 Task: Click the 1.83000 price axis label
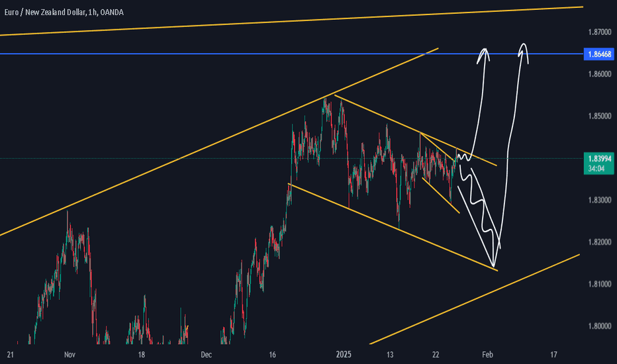click(x=600, y=200)
